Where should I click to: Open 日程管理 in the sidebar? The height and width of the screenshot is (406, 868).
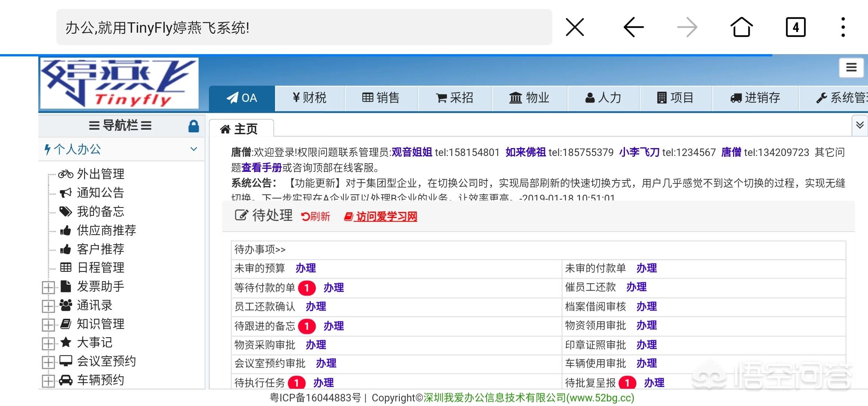[100, 268]
